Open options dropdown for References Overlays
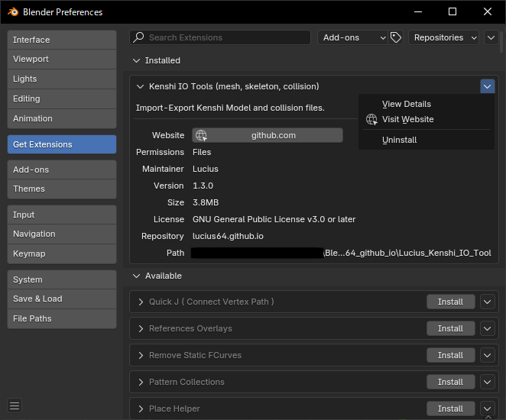Screen dimensions: 506x420 488,328
